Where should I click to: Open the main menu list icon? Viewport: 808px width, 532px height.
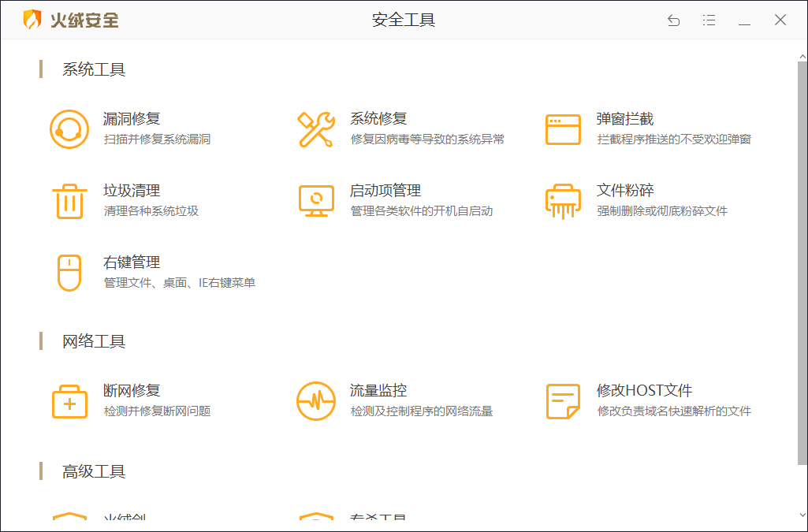[x=709, y=20]
